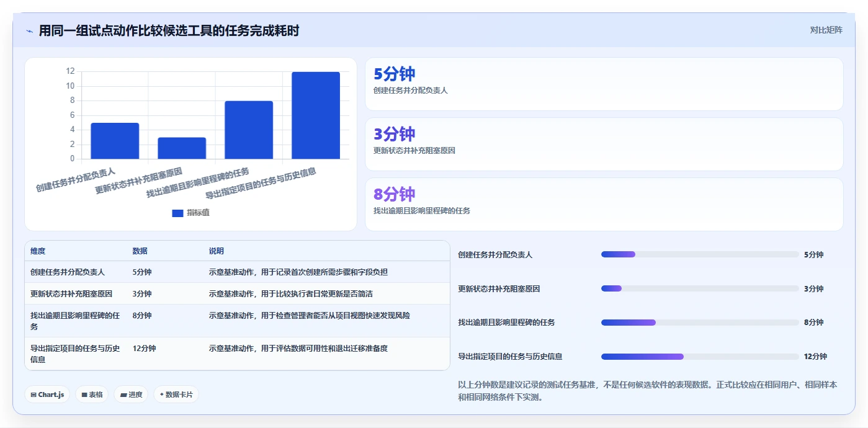Click the chart bar for 更新状态并补充阻塞原因
This screenshot has width=868, height=428.
pos(182,148)
